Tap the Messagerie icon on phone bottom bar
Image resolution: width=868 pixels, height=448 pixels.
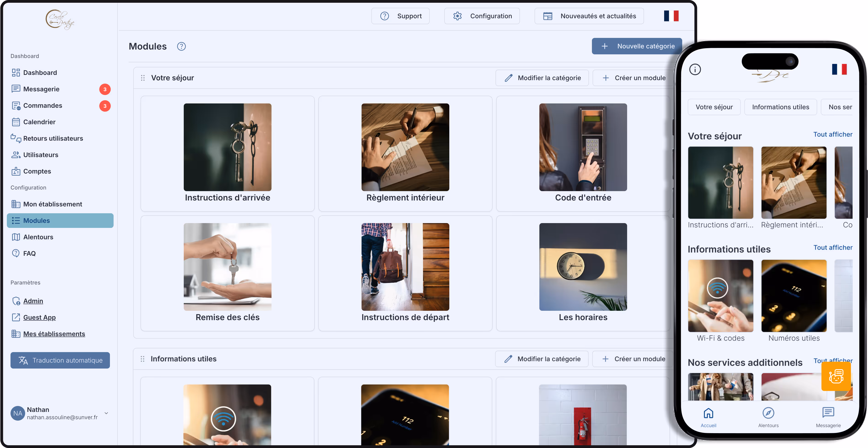(828, 413)
